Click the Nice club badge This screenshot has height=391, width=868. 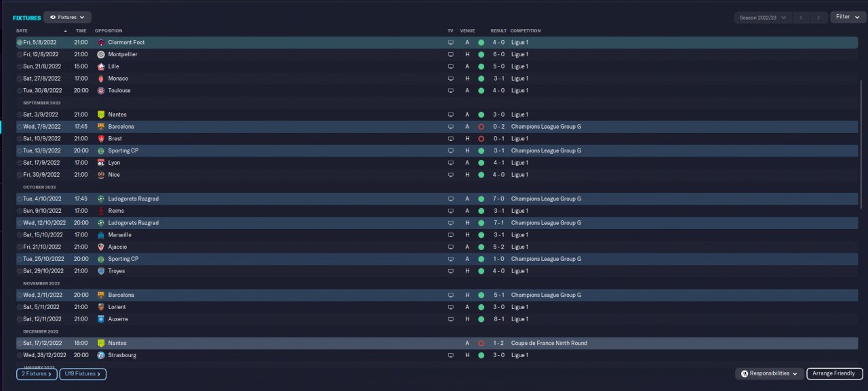click(x=101, y=175)
